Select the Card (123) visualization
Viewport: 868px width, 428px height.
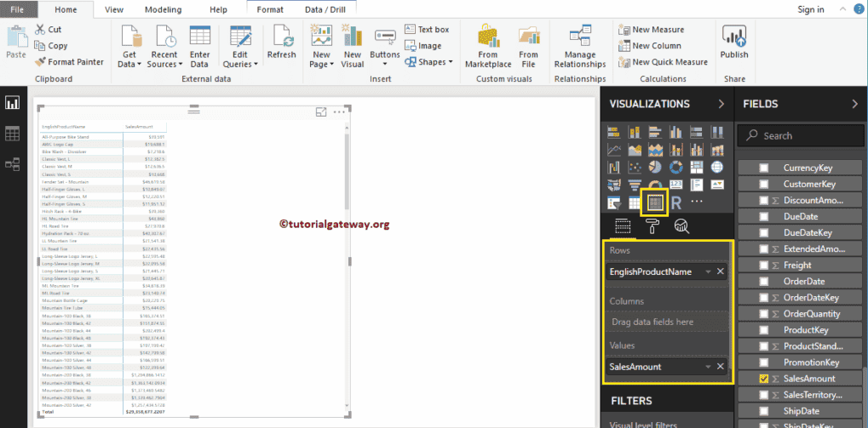pos(675,185)
